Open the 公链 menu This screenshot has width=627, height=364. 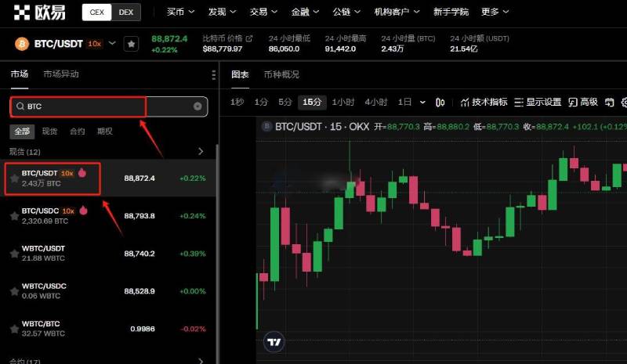346,12
